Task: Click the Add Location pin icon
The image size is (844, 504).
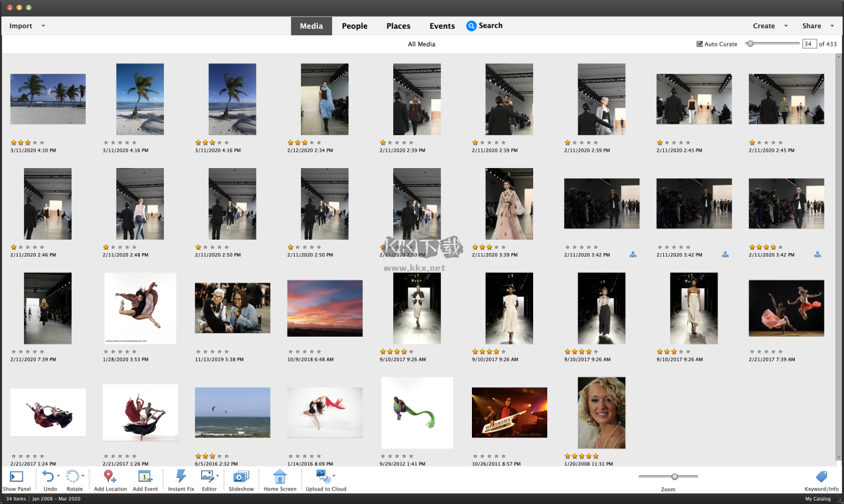Action: pyautogui.click(x=110, y=477)
